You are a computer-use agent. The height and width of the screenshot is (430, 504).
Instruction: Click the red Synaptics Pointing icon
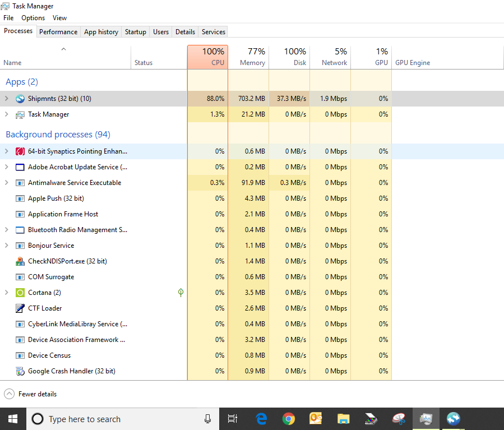(x=20, y=151)
